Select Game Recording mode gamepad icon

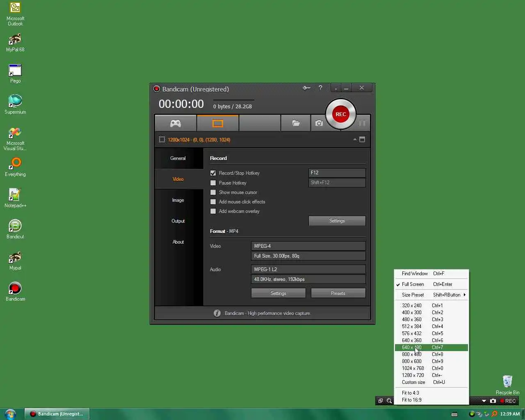coord(176,123)
